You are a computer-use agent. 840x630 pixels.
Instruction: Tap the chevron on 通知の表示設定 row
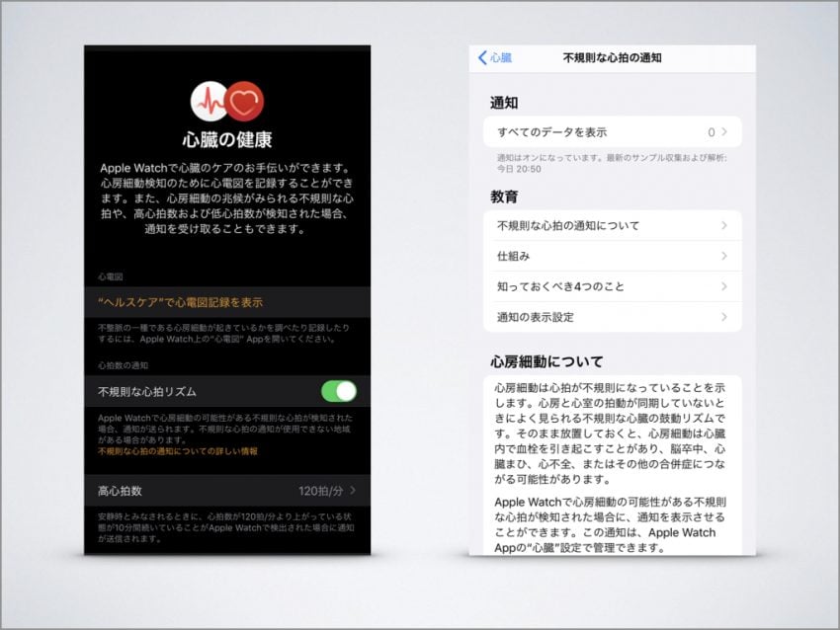coord(724,317)
